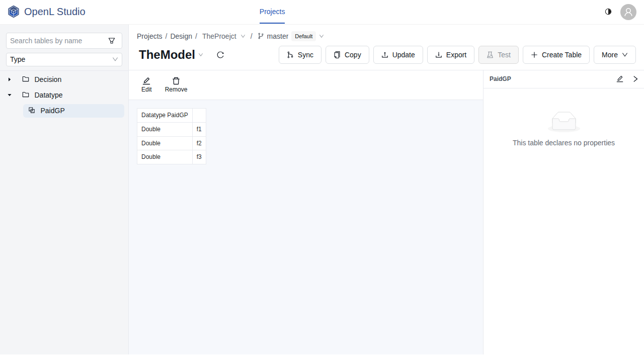
Task: Open TheProejct project dropdown chevron
Action: coord(243,36)
